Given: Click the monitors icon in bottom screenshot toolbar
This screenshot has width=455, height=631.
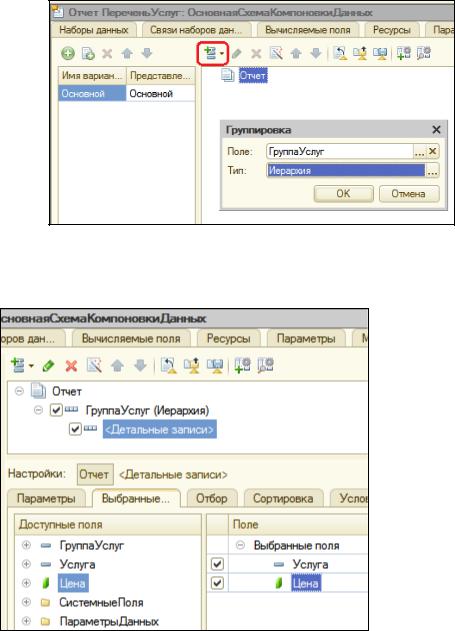Looking at the screenshot, I should [215, 365].
